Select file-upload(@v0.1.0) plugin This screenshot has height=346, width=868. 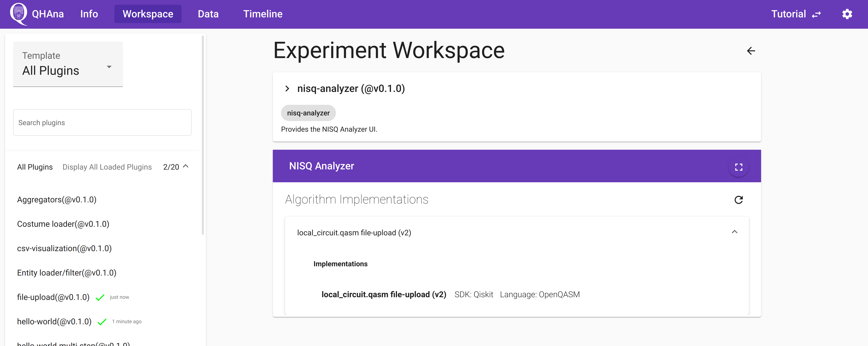(x=53, y=297)
